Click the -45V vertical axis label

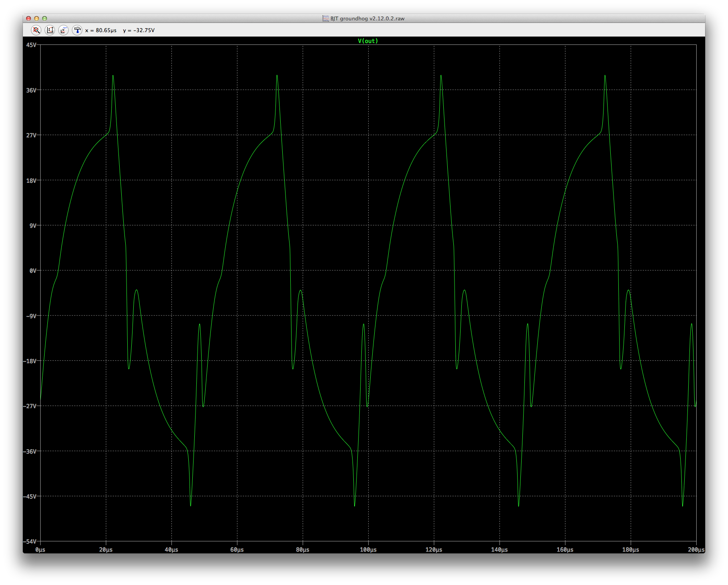pyautogui.click(x=30, y=497)
